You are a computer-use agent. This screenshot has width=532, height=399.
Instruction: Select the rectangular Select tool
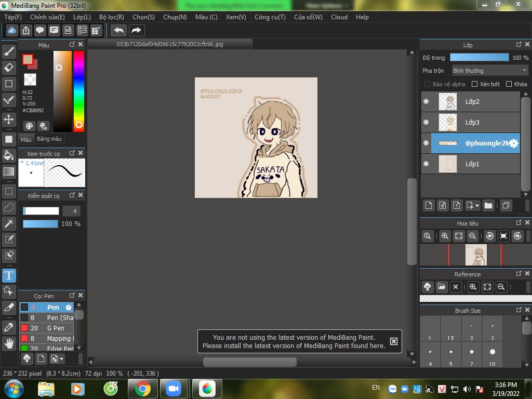[9, 191]
